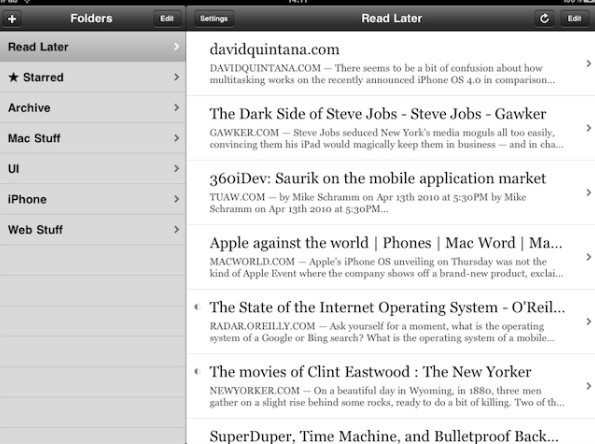The height and width of the screenshot is (444, 595).
Task: Click chevron on Web Stuff folder row
Action: click(x=176, y=229)
